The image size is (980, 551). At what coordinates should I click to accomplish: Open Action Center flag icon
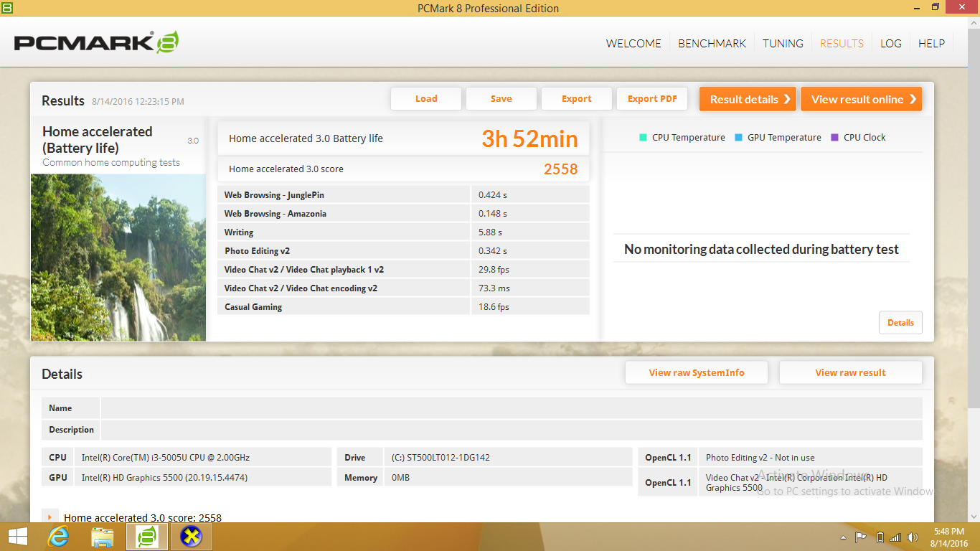coord(861,537)
